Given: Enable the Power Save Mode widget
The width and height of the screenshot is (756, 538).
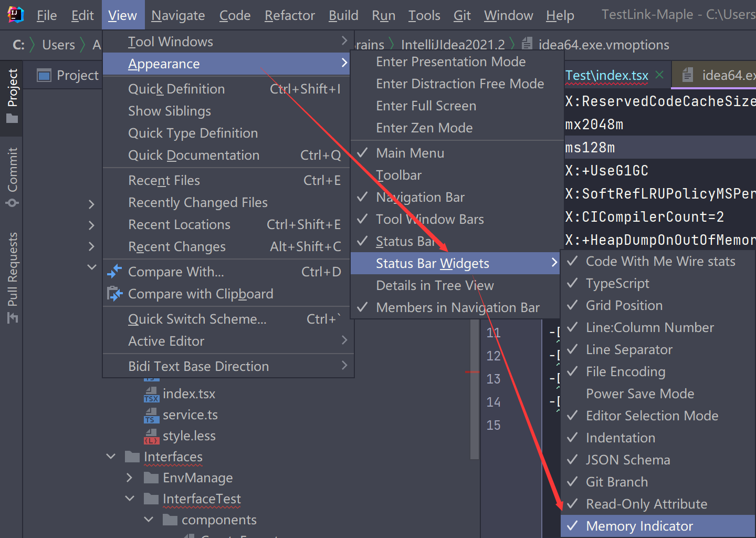Looking at the screenshot, I should [658, 394].
